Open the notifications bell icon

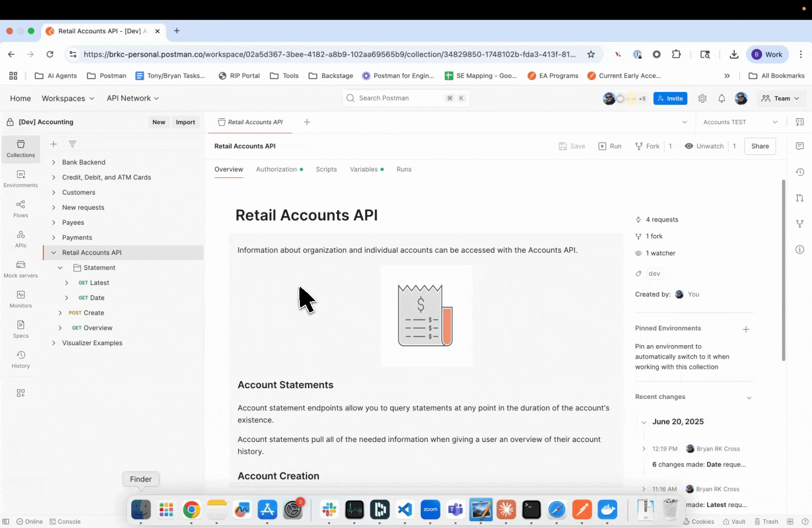pos(722,98)
